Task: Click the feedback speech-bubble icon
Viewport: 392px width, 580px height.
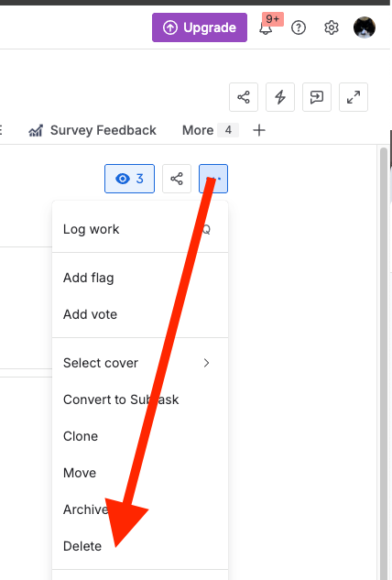Action: [317, 97]
